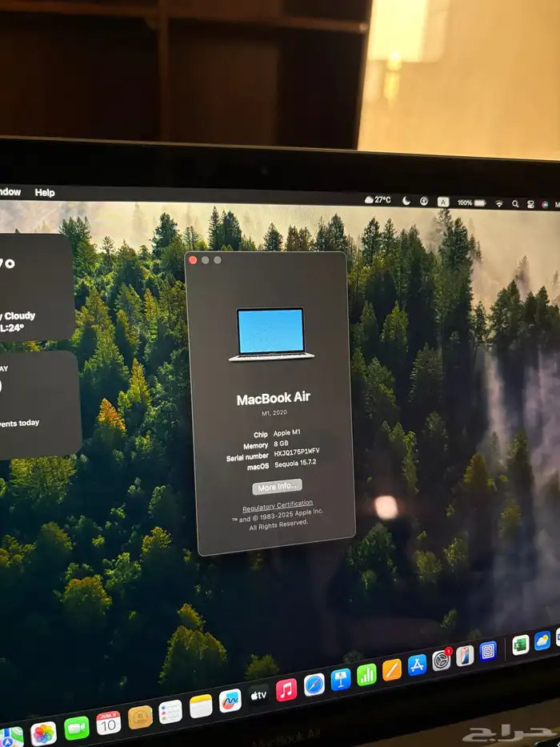Open Photos from the Dock
The height and width of the screenshot is (747, 560).
43,733
